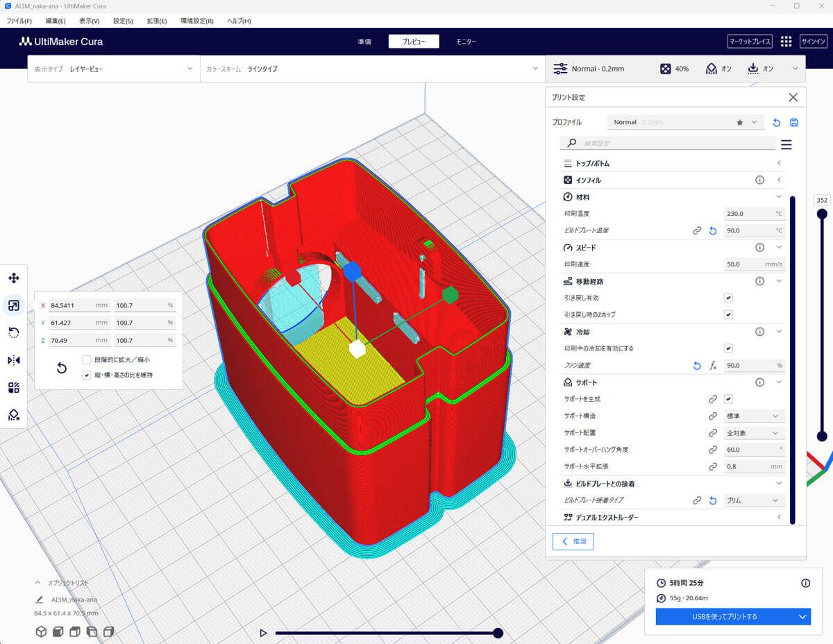Click the upper handle of layer slider
833x644 pixels.
(822, 214)
